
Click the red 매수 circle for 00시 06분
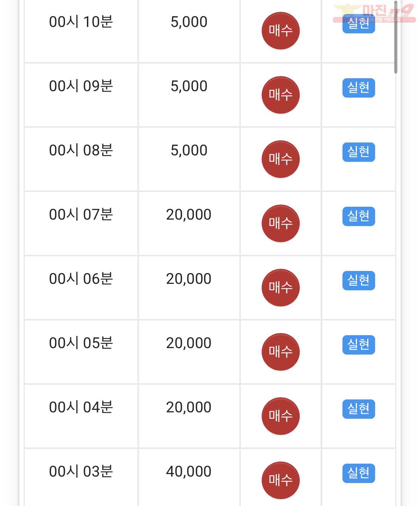coord(280,288)
